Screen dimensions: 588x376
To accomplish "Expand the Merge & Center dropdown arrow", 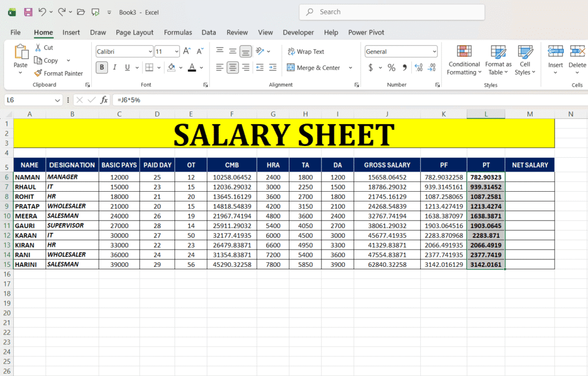I will point(351,68).
